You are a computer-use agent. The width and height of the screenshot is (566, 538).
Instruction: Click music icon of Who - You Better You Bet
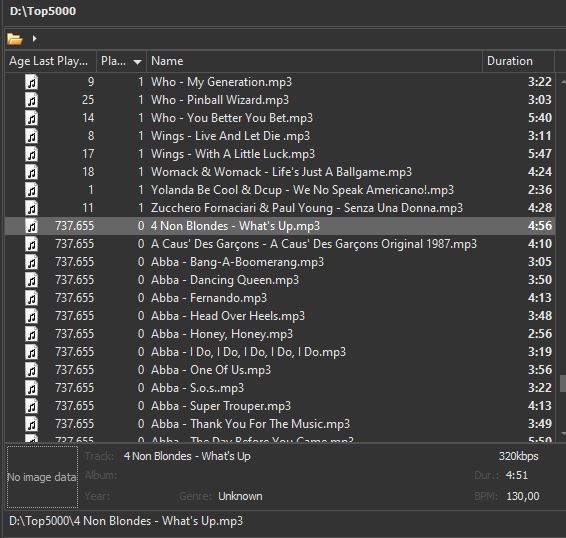(31, 118)
